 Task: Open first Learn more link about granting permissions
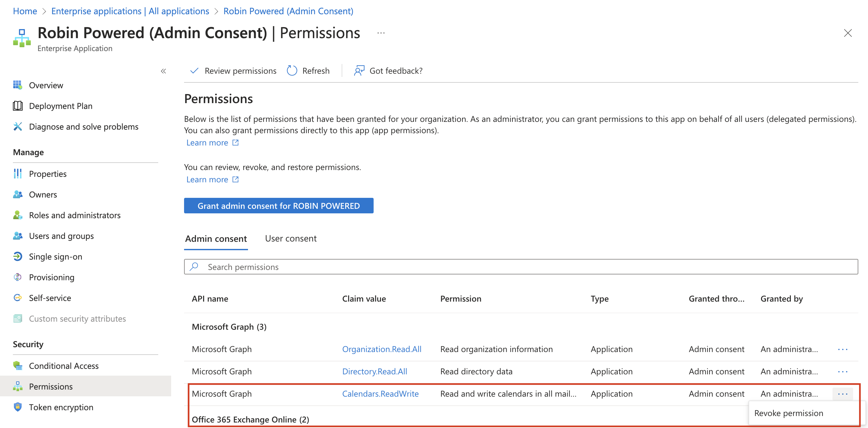click(x=207, y=143)
